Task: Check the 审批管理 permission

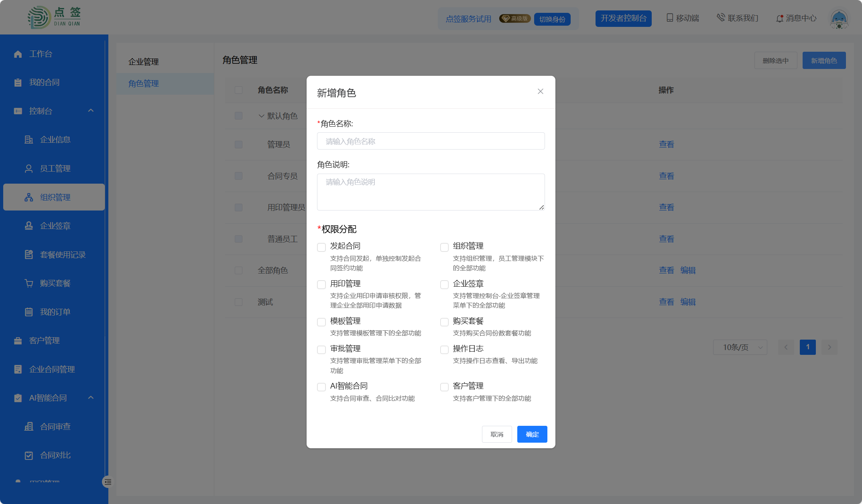Action: click(321, 350)
